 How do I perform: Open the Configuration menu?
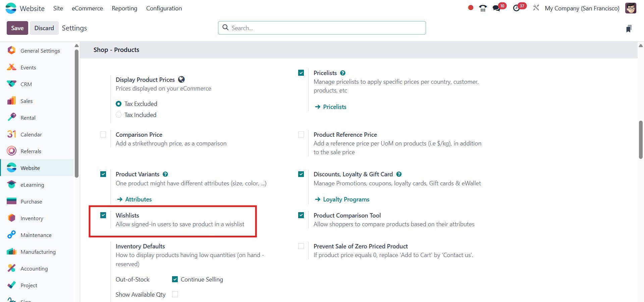[x=164, y=8]
